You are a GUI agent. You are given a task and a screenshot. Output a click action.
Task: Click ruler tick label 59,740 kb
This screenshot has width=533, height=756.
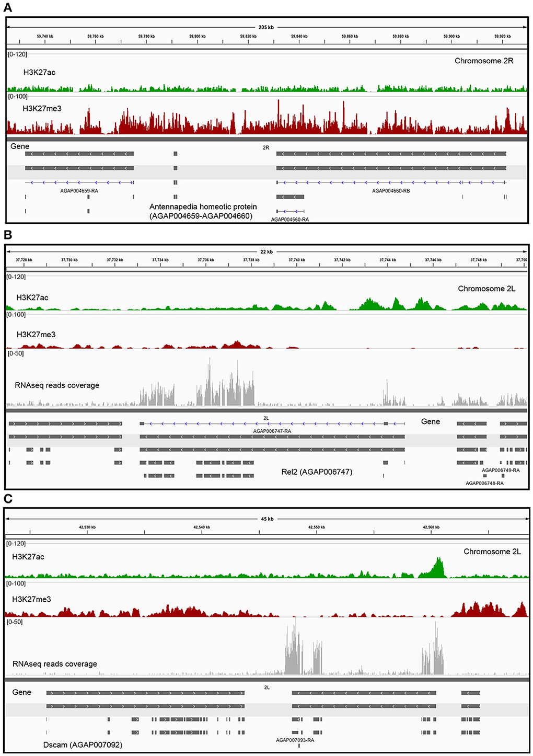tap(45, 36)
